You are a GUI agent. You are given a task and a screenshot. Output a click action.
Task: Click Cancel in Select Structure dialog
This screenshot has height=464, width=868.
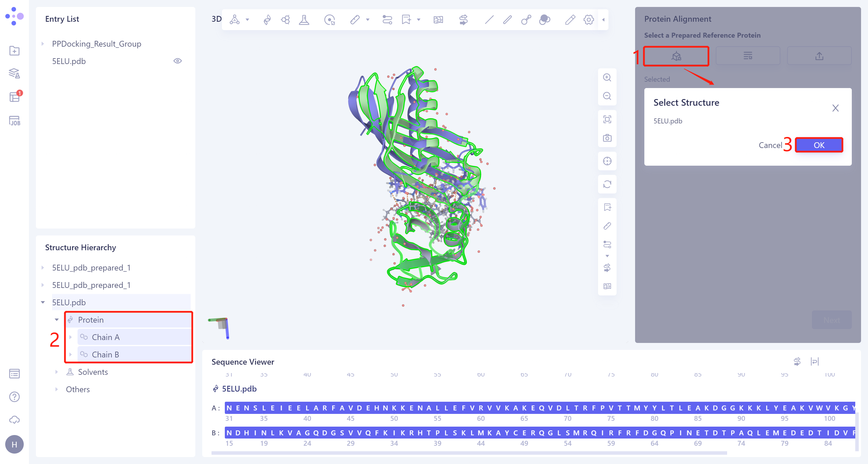[x=770, y=145]
